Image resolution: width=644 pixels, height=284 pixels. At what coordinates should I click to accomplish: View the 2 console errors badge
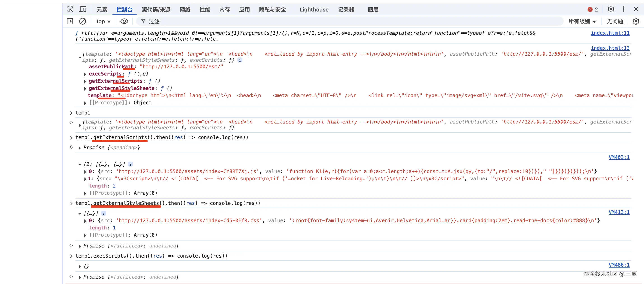pyautogui.click(x=592, y=9)
